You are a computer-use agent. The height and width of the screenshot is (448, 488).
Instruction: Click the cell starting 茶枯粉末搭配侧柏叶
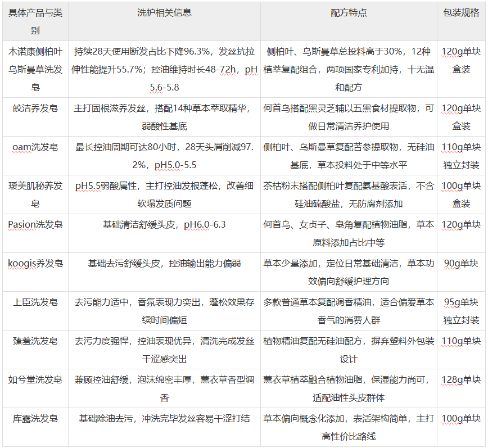click(349, 194)
